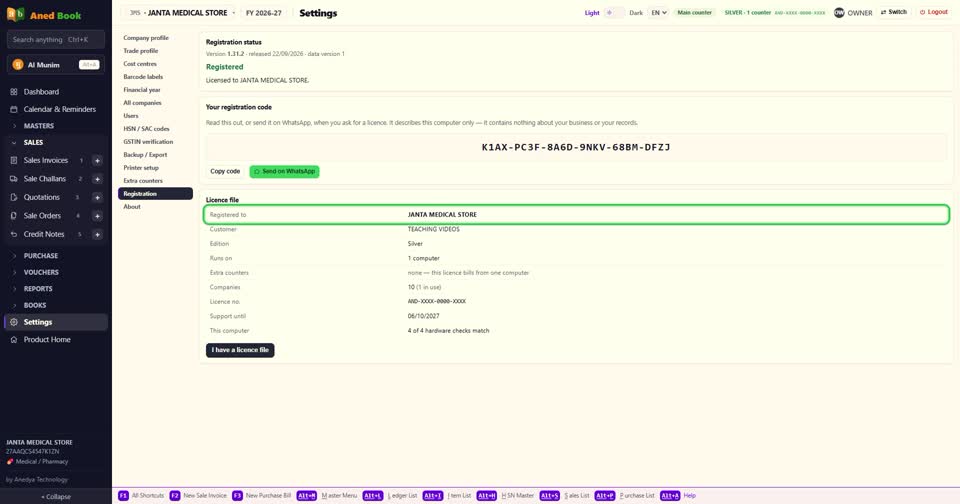Expand the VOUCHERS section

click(56, 272)
